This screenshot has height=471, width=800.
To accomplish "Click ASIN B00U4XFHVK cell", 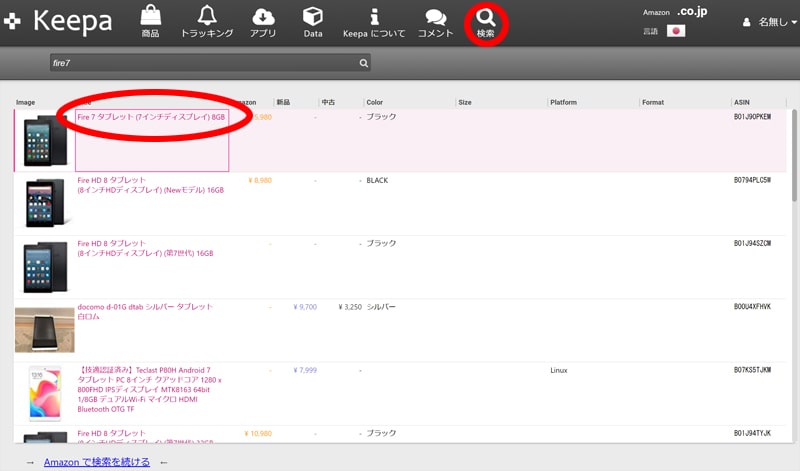I will (x=753, y=307).
